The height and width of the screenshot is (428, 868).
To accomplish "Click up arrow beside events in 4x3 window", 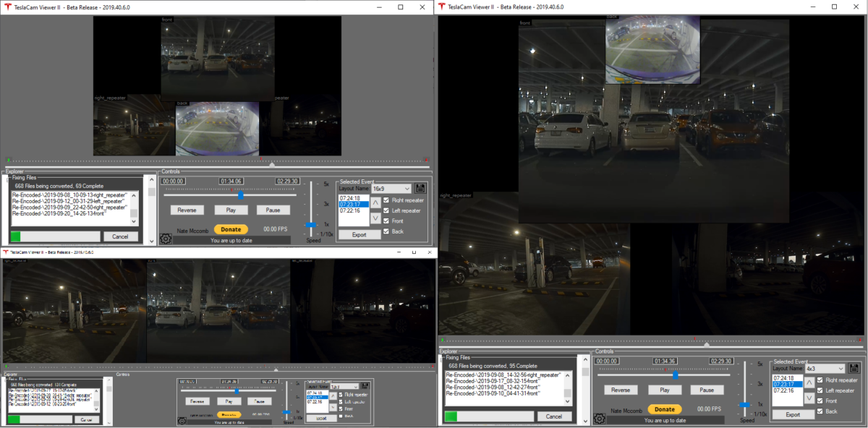I will [x=809, y=382].
